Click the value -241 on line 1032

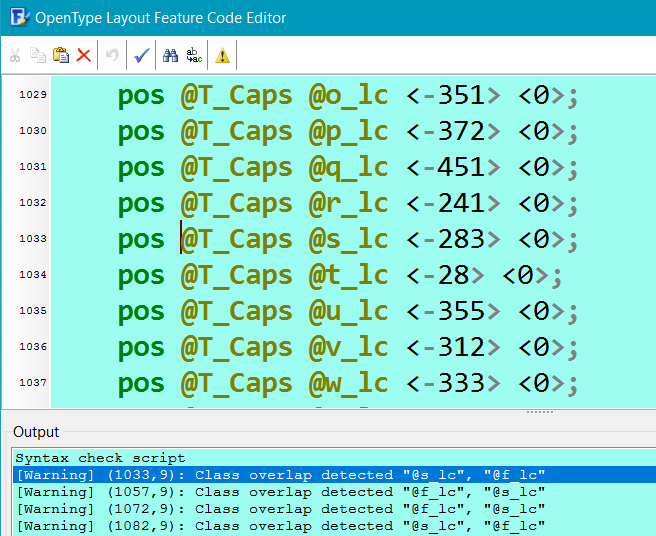pos(454,204)
